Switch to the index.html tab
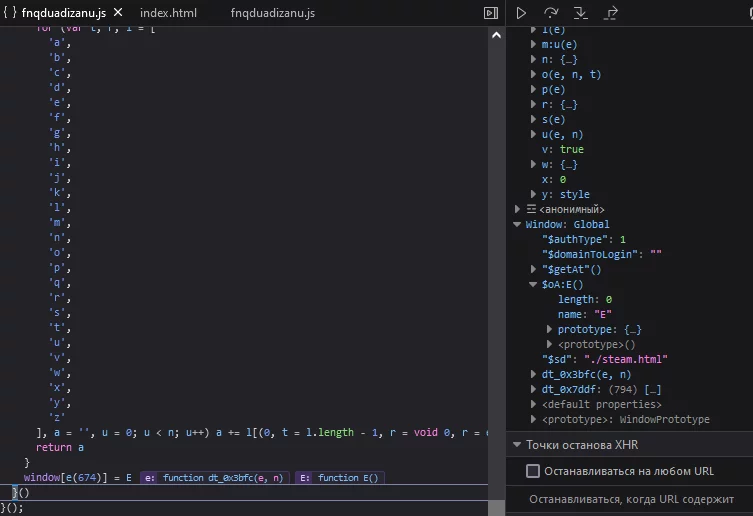 [168, 14]
